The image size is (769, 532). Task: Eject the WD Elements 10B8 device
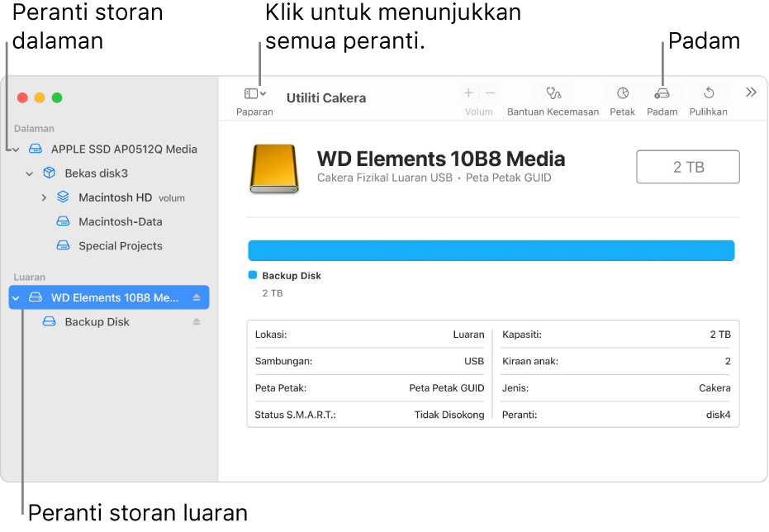197,297
